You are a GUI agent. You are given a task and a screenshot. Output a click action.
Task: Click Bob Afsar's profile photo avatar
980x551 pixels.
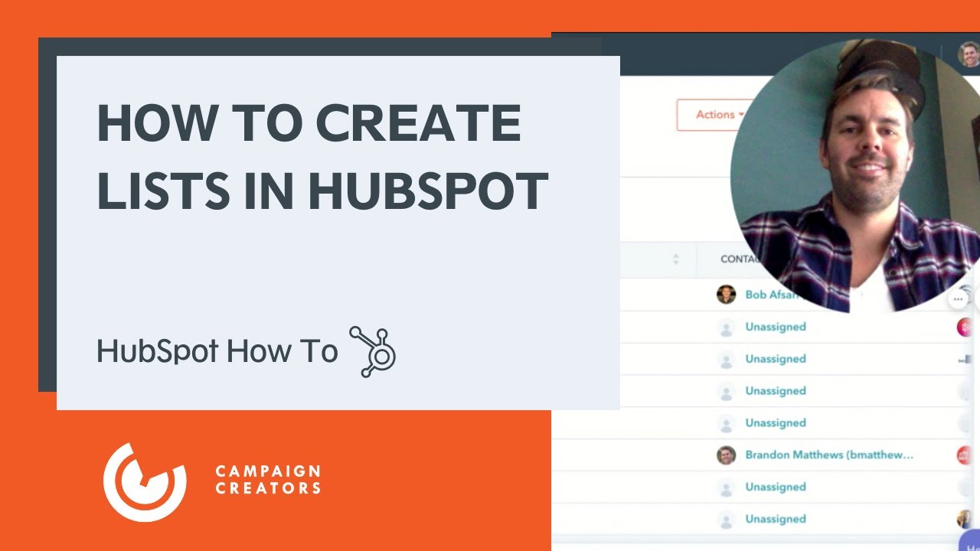pos(726,295)
